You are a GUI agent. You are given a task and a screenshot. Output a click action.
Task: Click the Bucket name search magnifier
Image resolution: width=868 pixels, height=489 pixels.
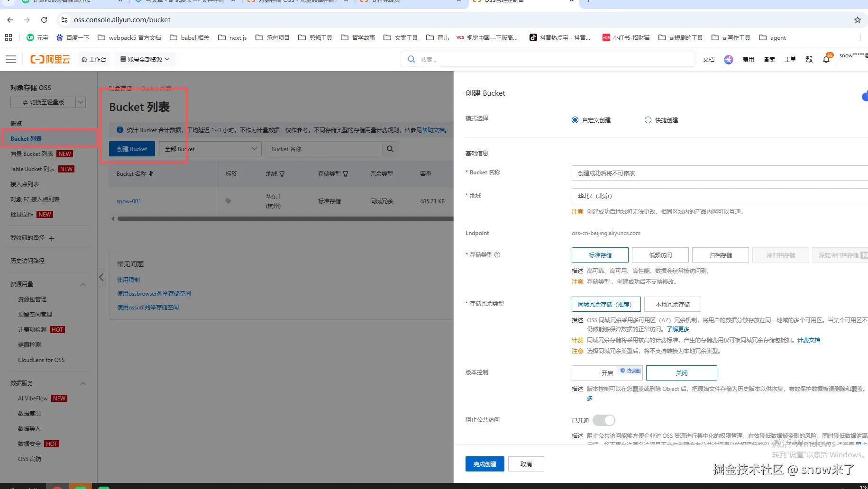[390, 149]
